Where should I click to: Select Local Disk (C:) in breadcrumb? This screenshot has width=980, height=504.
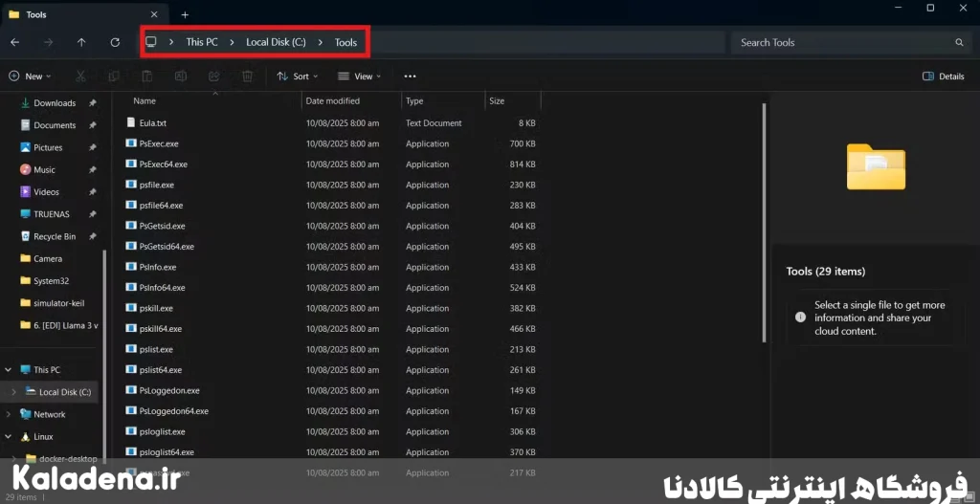276,42
